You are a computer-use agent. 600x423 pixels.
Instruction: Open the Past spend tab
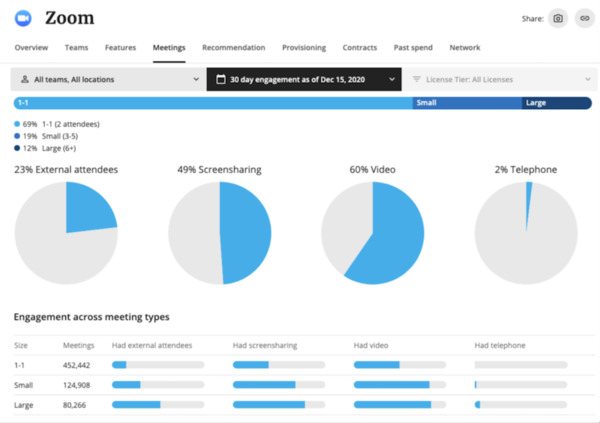click(413, 47)
